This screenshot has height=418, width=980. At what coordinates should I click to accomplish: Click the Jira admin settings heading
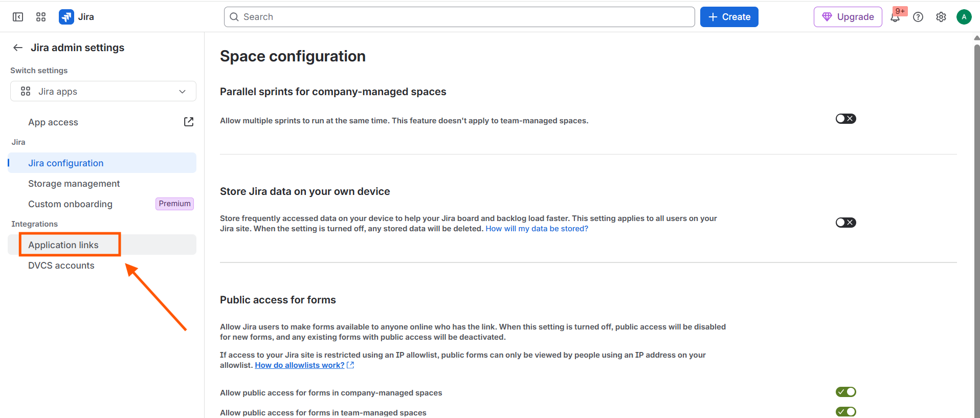point(77,48)
